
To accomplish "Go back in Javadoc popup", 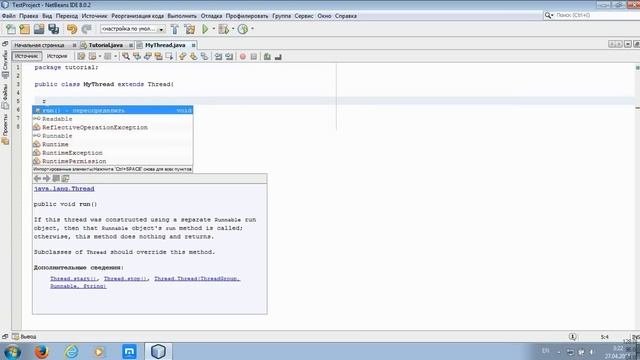I will coord(38,178).
